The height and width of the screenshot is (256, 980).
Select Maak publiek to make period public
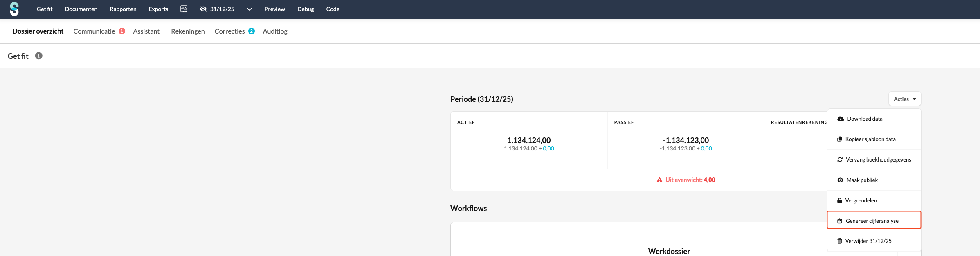pos(862,180)
